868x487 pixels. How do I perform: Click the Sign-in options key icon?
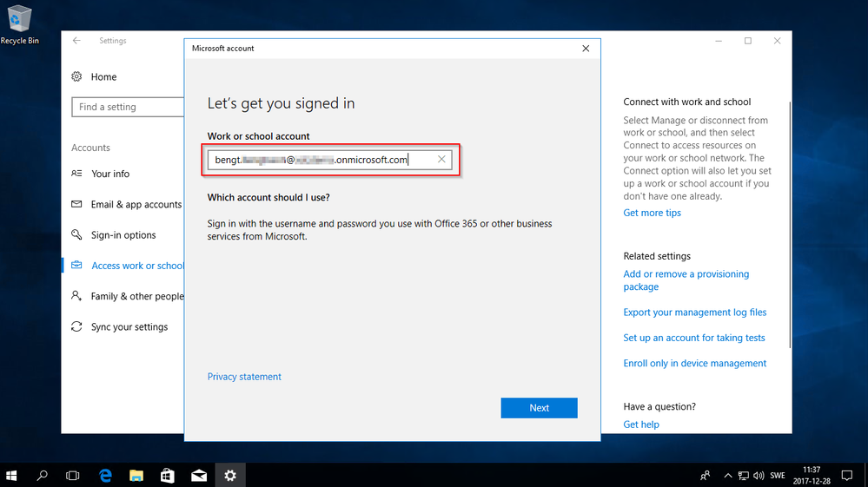pyautogui.click(x=76, y=234)
